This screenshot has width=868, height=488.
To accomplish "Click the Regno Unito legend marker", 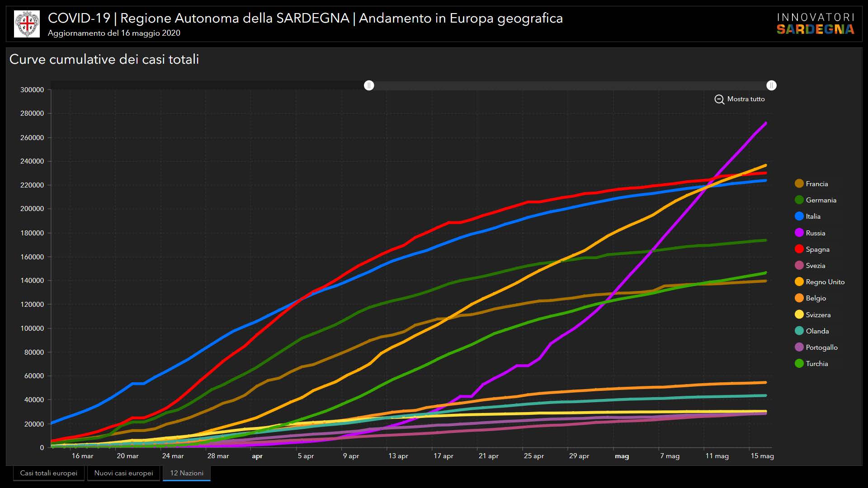I will tap(799, 282).
